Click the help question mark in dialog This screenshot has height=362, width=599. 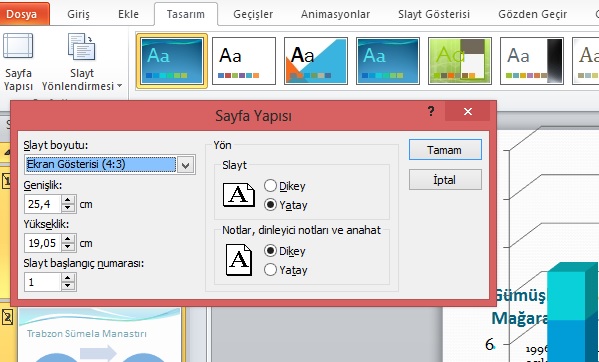point(431,111)
